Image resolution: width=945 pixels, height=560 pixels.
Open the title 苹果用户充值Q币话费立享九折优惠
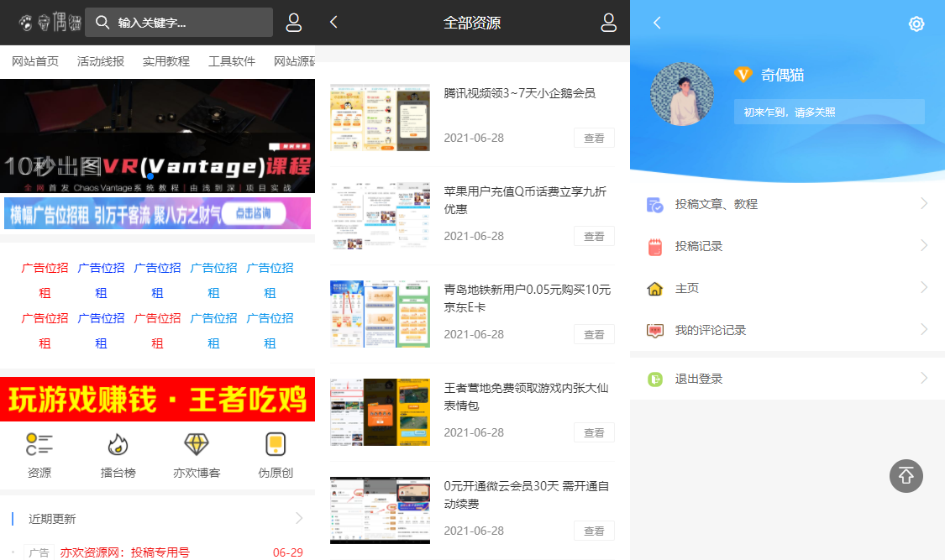[525, 200]
